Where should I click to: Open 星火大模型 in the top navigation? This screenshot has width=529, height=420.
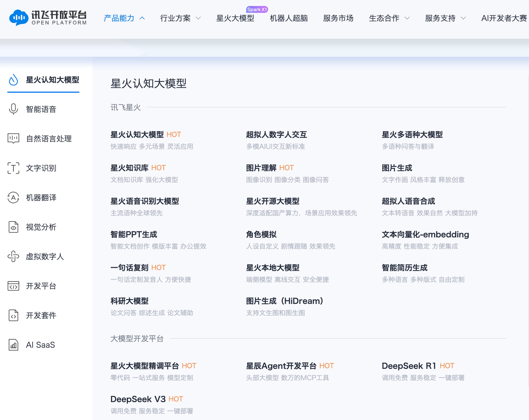[235, 18]
